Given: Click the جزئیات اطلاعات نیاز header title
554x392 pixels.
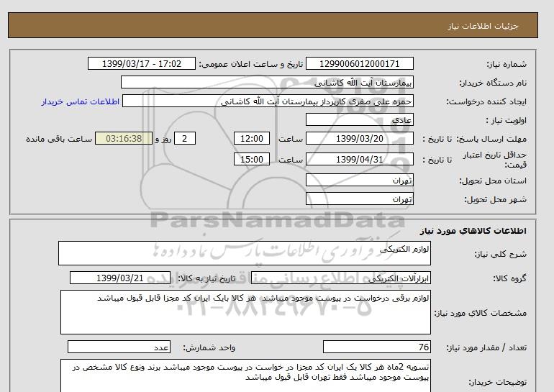Looking at the screenshot, I should (483, 26).
